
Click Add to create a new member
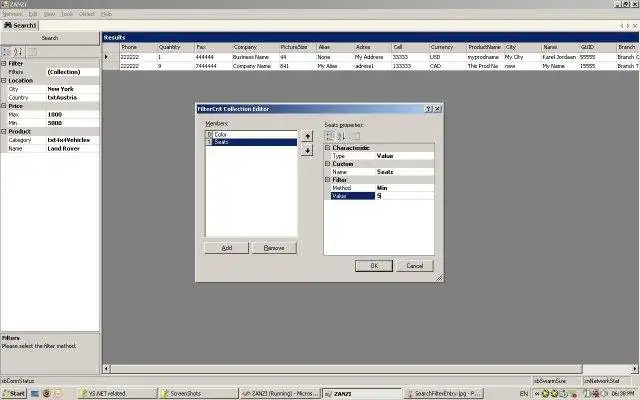[227, 248]
